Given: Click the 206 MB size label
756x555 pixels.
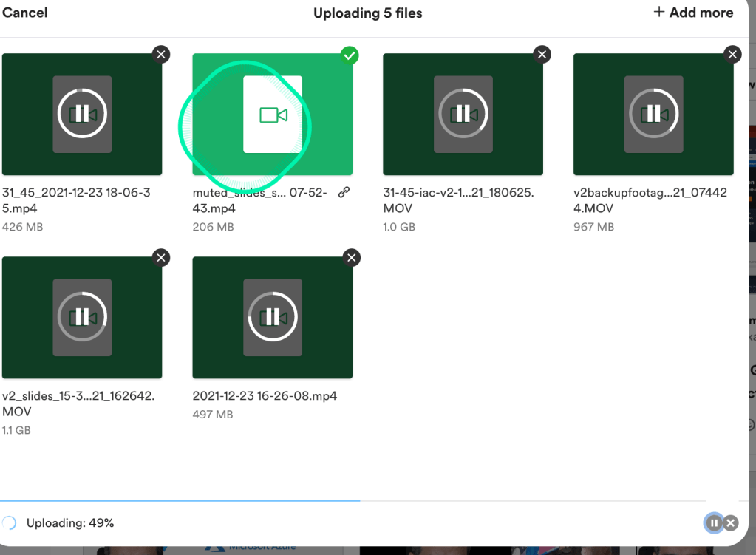Looking at the screenshot, I should coord(213,227).
